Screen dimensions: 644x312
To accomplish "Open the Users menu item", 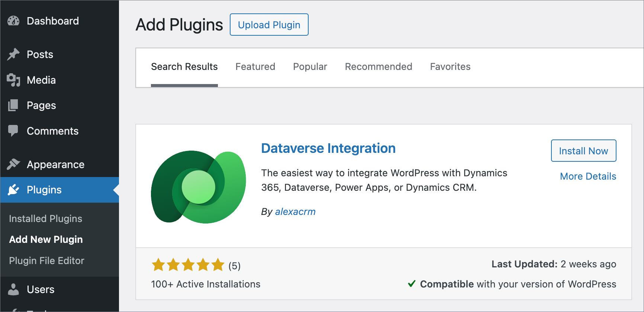I will [59, 289].
